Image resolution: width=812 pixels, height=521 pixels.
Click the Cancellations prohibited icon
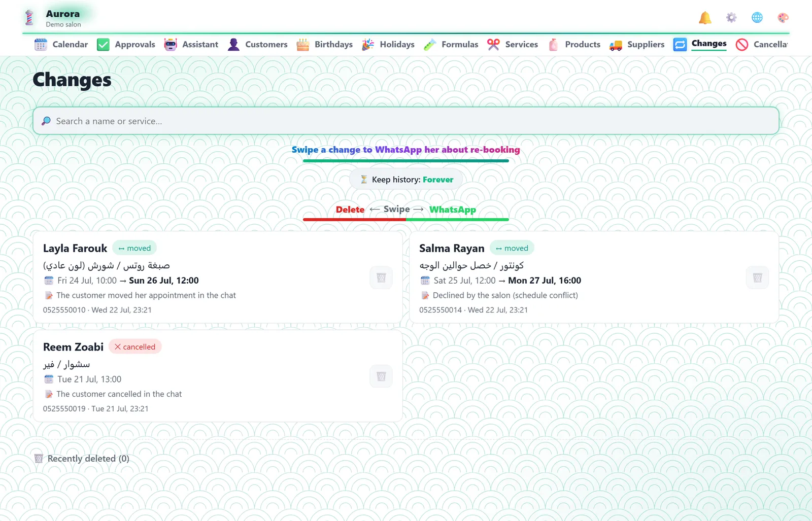click(742, 45)
